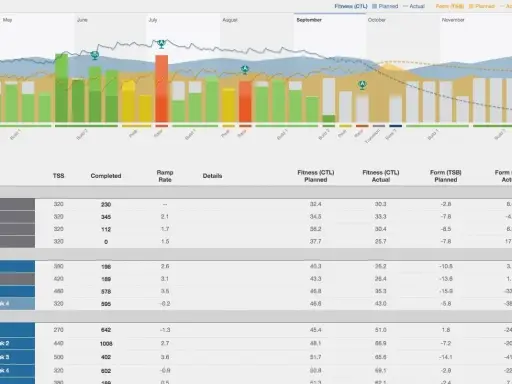Click the Completed value 1008

click(106, 344)
